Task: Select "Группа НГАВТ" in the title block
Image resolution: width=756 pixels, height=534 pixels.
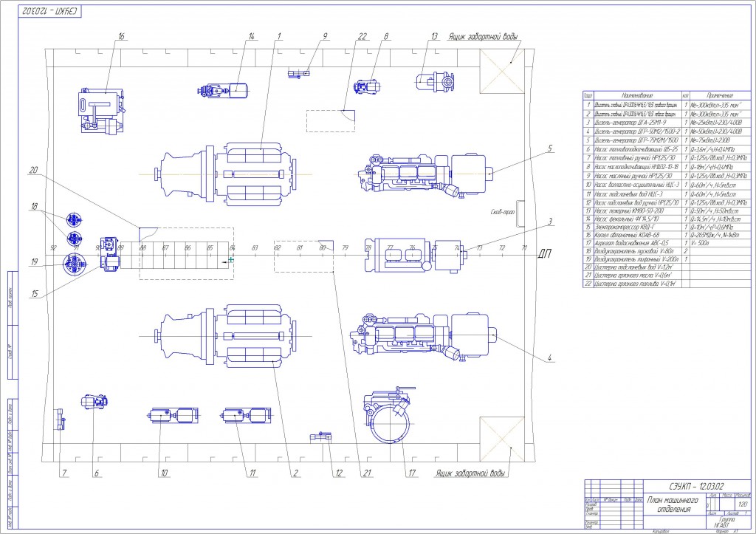Action: [x=725, y=522]
